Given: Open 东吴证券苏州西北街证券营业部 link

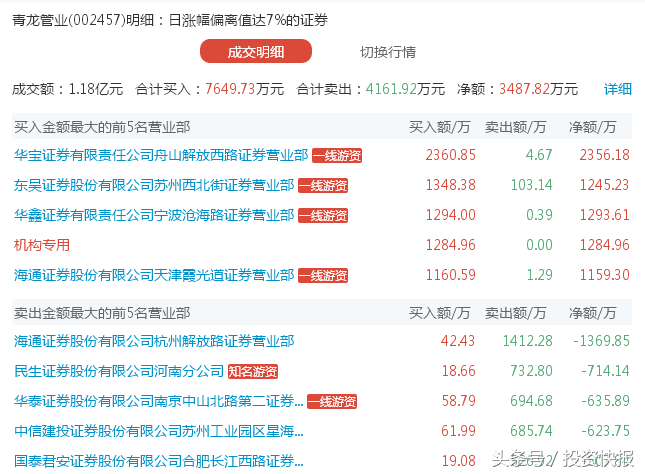Looking at the screenshot, I should (x=154, y=185).
